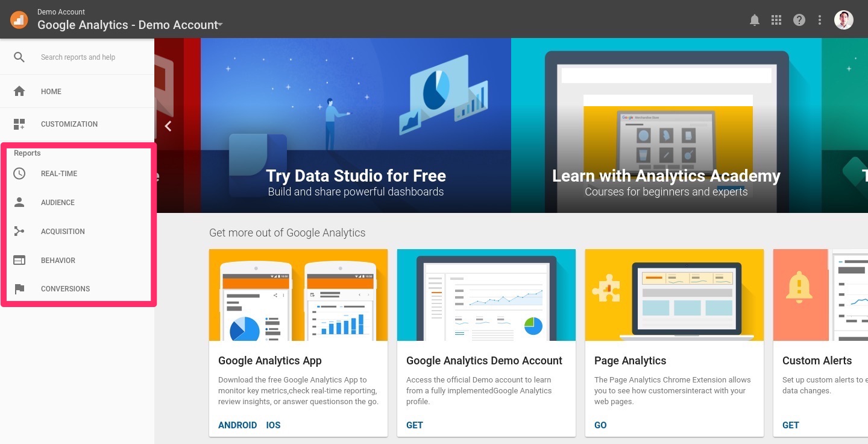This screenshot has width=868, height=444.
Task: Open the account selector dropdown arrow
Action: [x=220, y=25]
